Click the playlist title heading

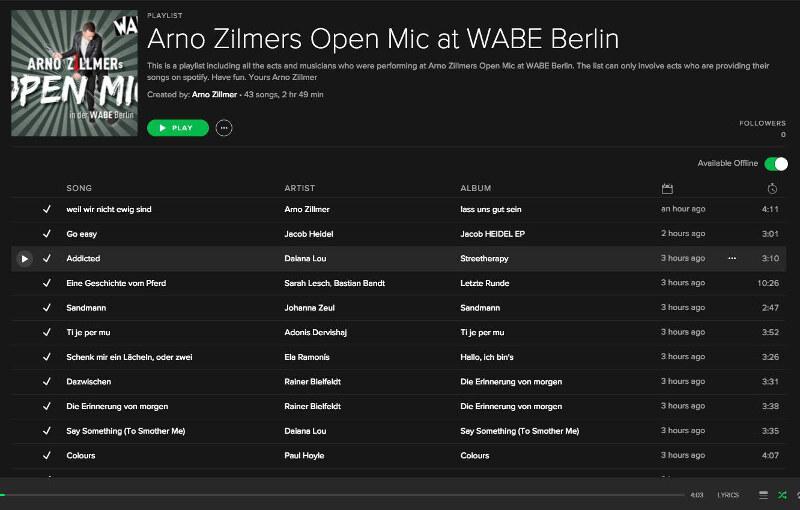(x=383, y=39)
